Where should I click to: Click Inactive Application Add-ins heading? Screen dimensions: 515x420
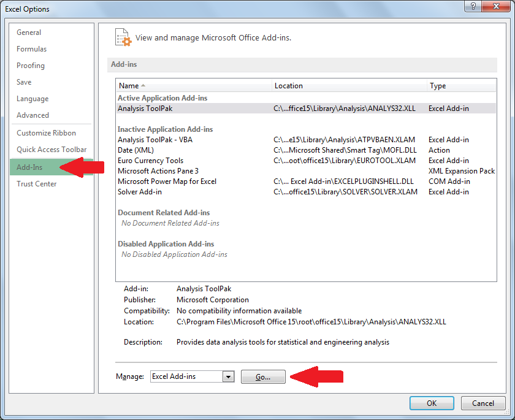(x=165, y=129)
